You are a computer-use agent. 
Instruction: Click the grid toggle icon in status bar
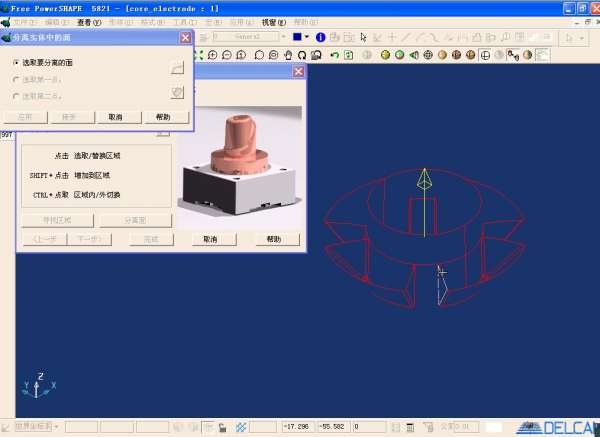coord(241,427)
